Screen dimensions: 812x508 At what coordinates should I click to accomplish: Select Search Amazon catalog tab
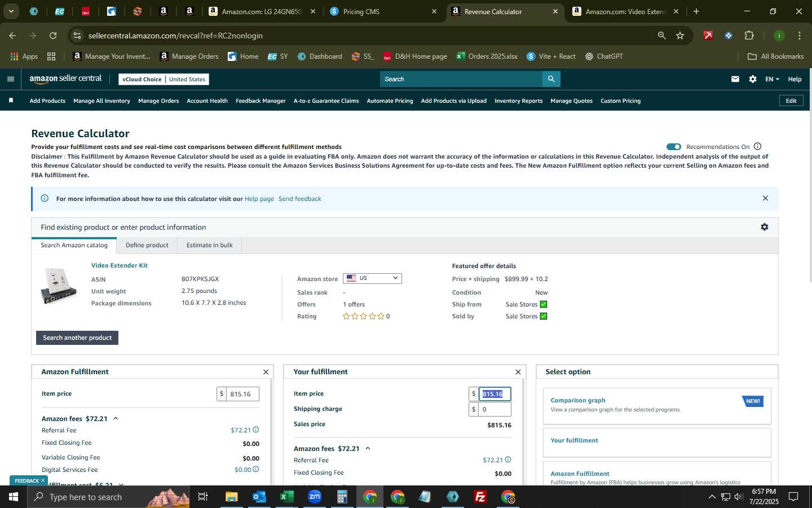point(74,245)
